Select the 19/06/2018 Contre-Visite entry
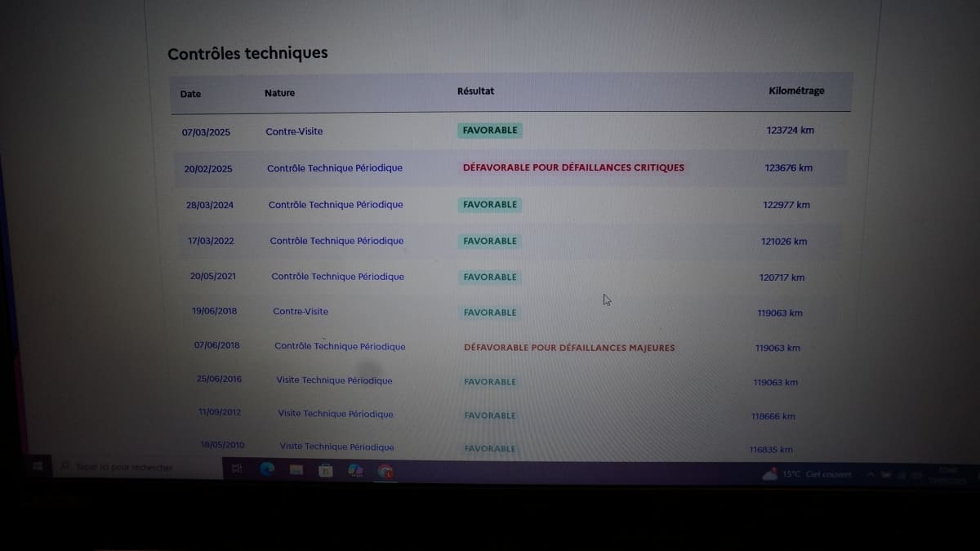The height and width of the screenshot is (551, 980). 301,312
